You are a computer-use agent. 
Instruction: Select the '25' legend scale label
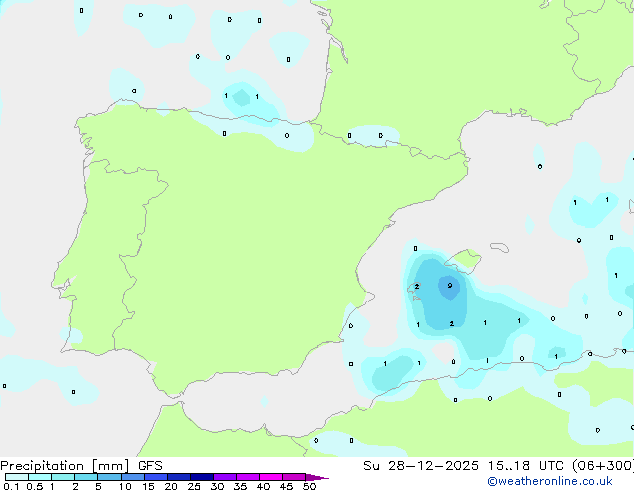(x=194, y=486)
